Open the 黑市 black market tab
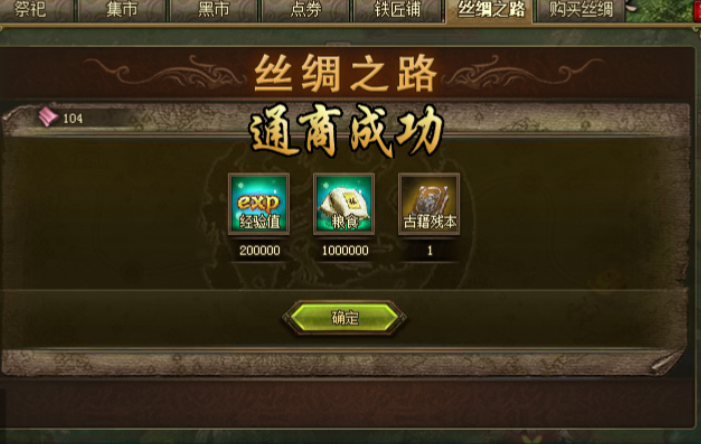This screenshot has width=701, height=444. point(214,9)
